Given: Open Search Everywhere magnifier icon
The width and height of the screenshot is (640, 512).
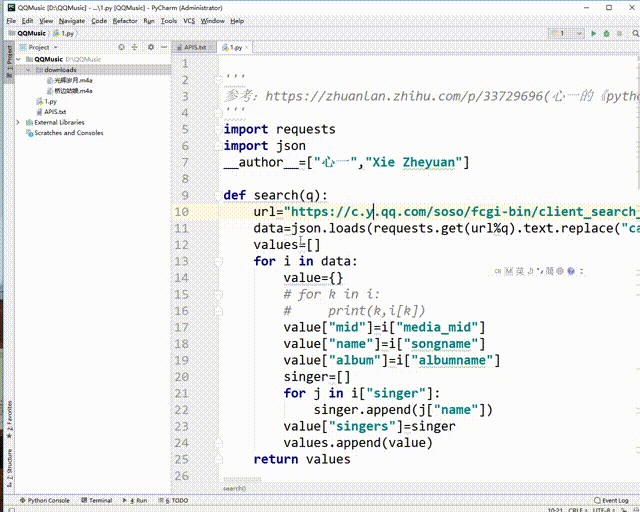Looking at the screenshot, I should 635,33.
